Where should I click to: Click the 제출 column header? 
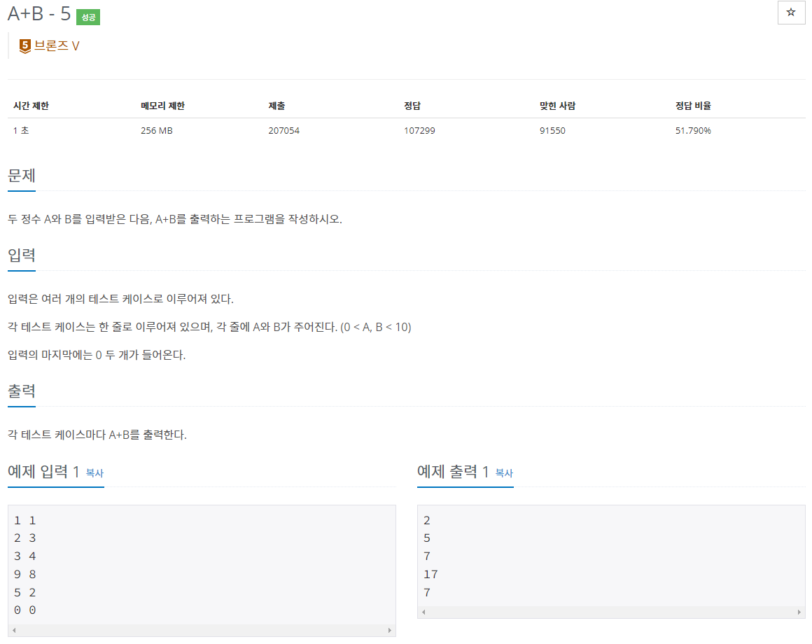276,106
